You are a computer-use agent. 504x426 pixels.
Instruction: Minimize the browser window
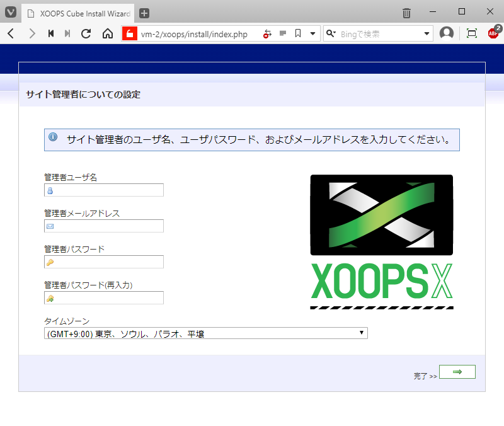(x=433, y=11)
